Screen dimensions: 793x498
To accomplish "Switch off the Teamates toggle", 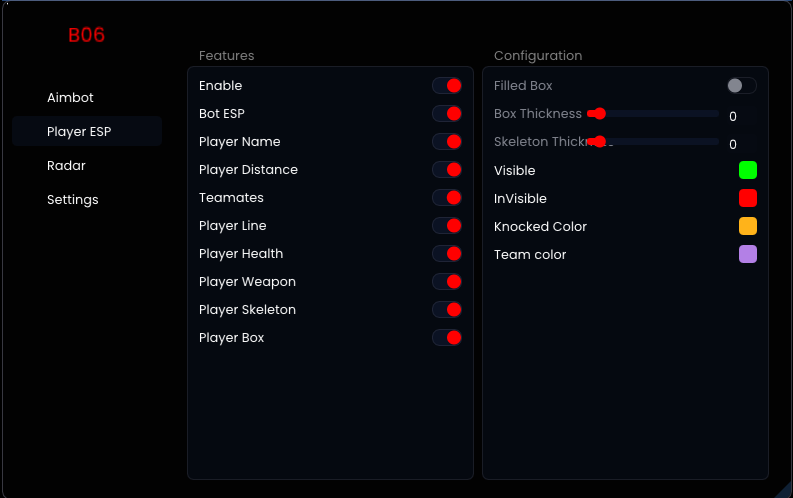I will click(447, 198).
